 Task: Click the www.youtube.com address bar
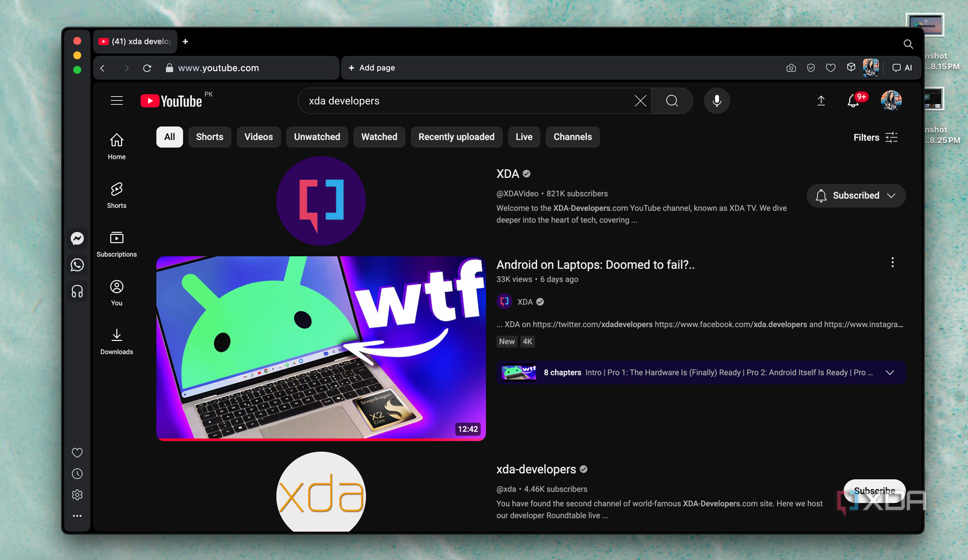click(x=218, y=68)
